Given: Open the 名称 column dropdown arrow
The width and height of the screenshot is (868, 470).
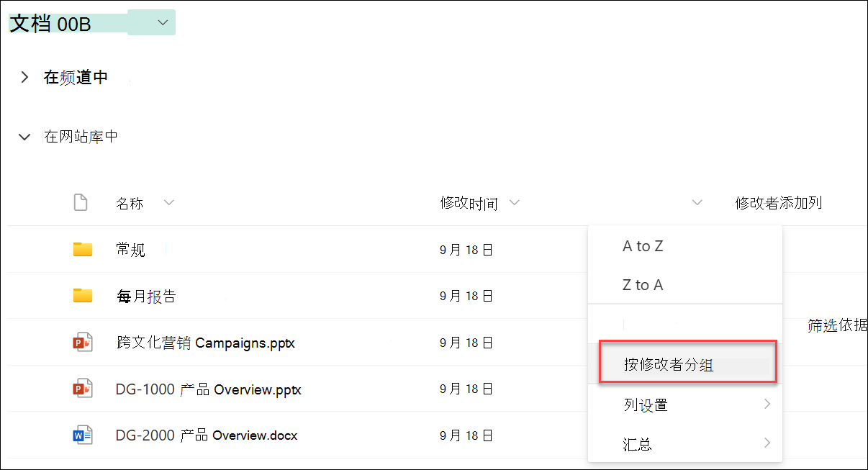Looking at the screenshot, I should 169,203.
